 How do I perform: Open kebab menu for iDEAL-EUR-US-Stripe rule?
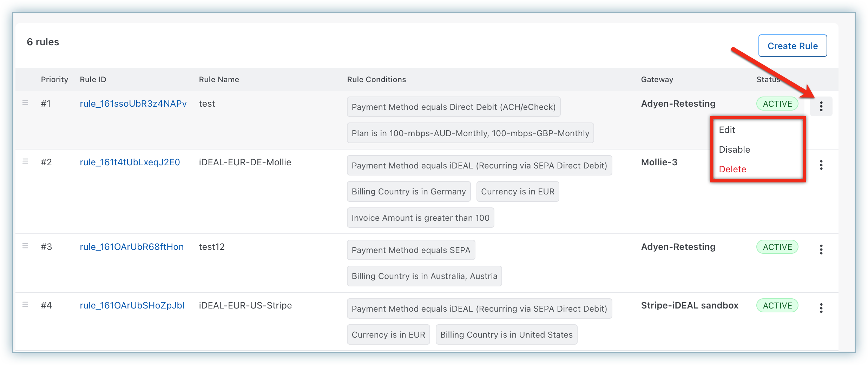click(x=821, y=308)
